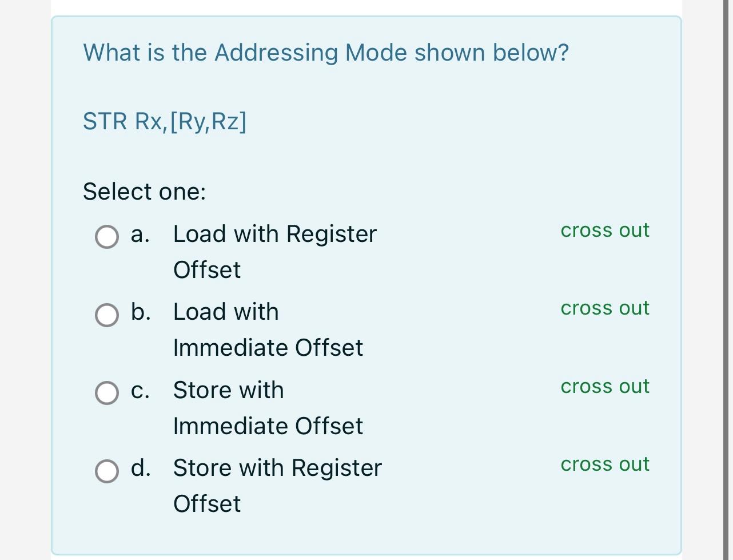Cross out option a Load with Register Offset
Image resolution: width=733 pixels, height=560 pixels.
(604, 231)
